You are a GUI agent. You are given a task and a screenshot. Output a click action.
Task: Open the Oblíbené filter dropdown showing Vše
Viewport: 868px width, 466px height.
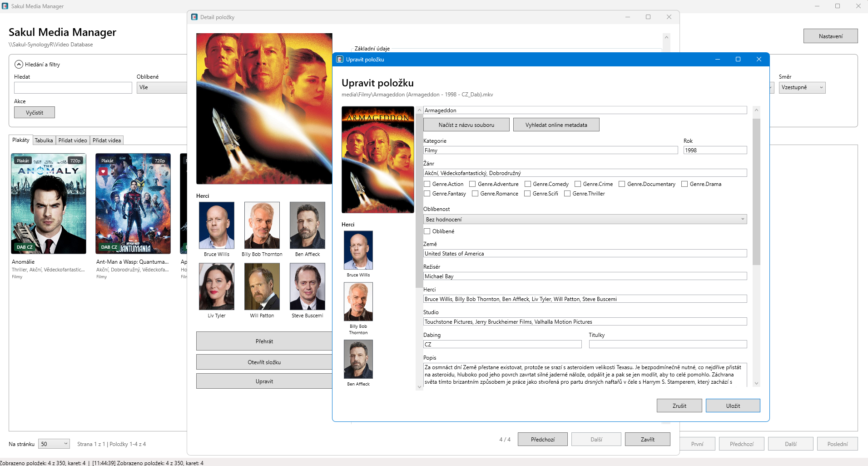[x=162, y=88]
